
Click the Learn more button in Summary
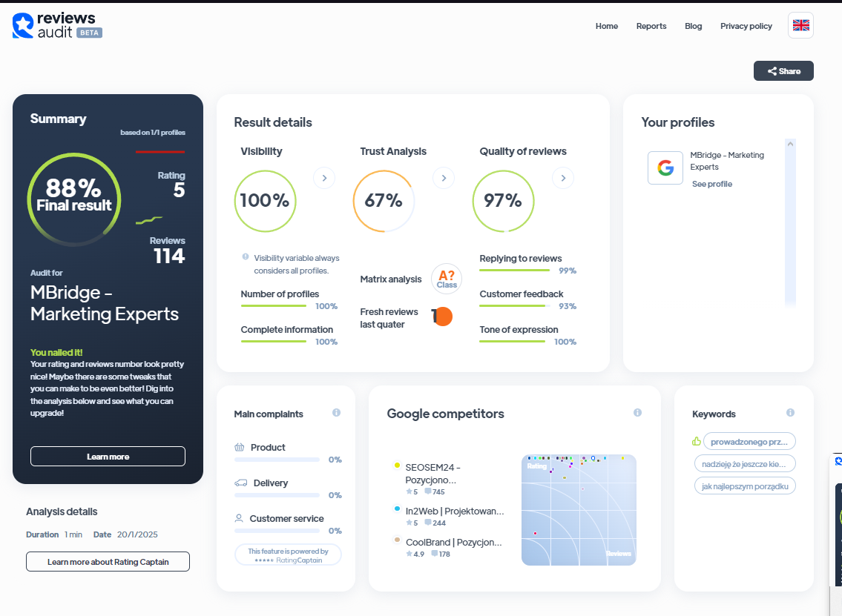coord(108,457)
